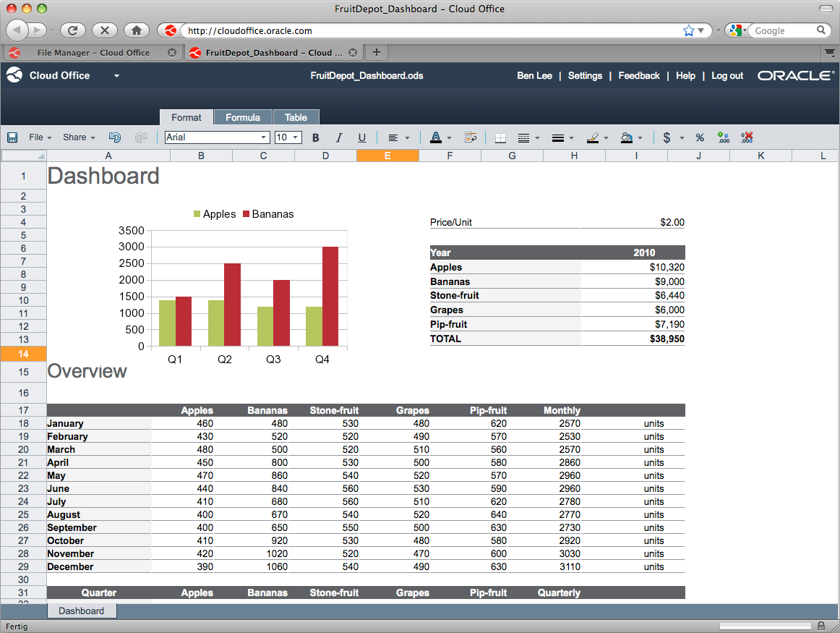This screenshot has height=633, width=840.
Task: Click the percent format icon
Action: [x=700, y=137]
